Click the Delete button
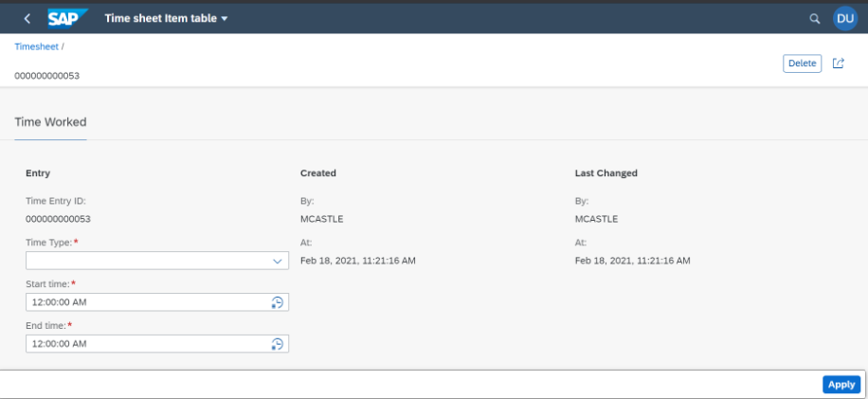This screenshot has width=868, height=399. pos(802,63)
